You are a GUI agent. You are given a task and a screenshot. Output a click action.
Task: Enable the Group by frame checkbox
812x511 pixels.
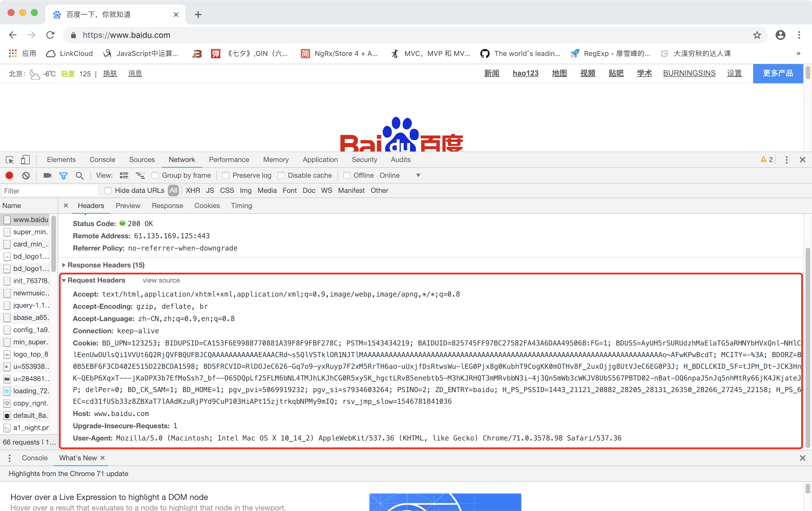tap(155, 175)
